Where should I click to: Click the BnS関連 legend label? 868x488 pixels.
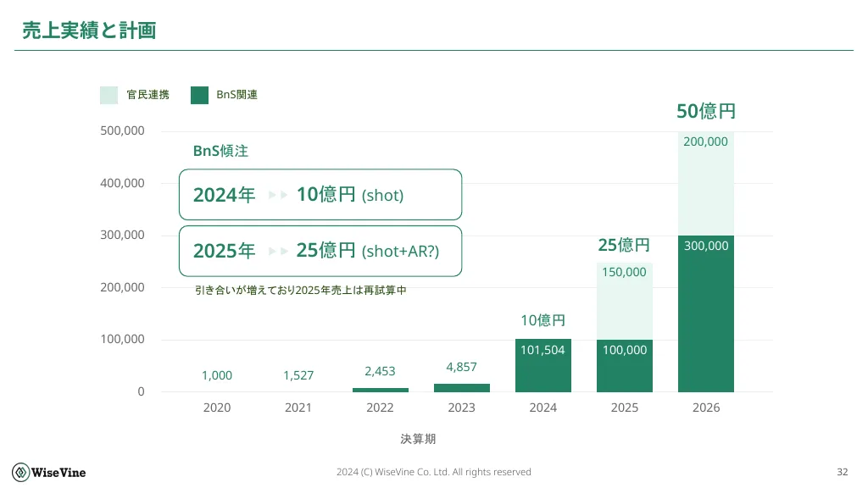pos(237,95)
